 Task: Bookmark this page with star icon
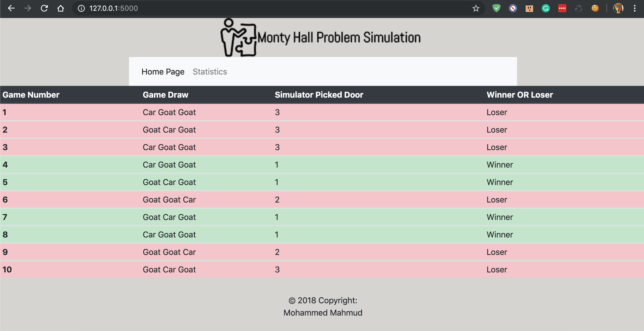(476, 8)
